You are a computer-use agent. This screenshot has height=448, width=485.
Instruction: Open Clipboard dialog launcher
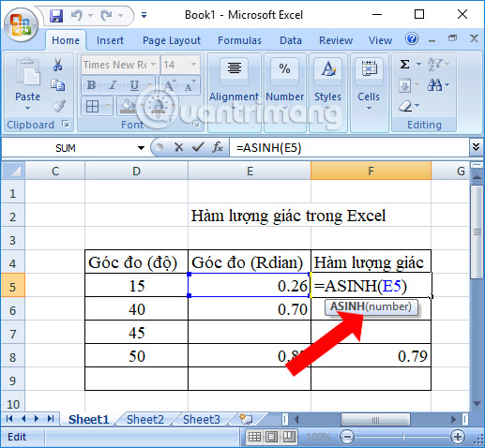tap(66, 124)
